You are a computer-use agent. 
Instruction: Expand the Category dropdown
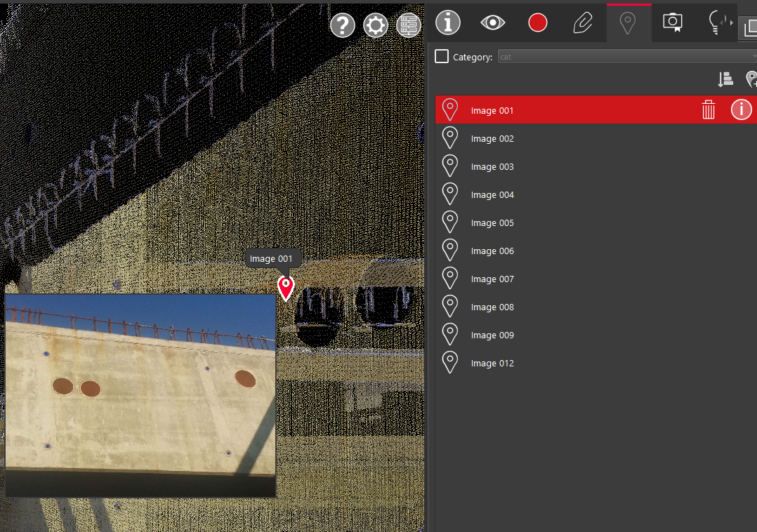pyautogui.click(x=625, y=56)
